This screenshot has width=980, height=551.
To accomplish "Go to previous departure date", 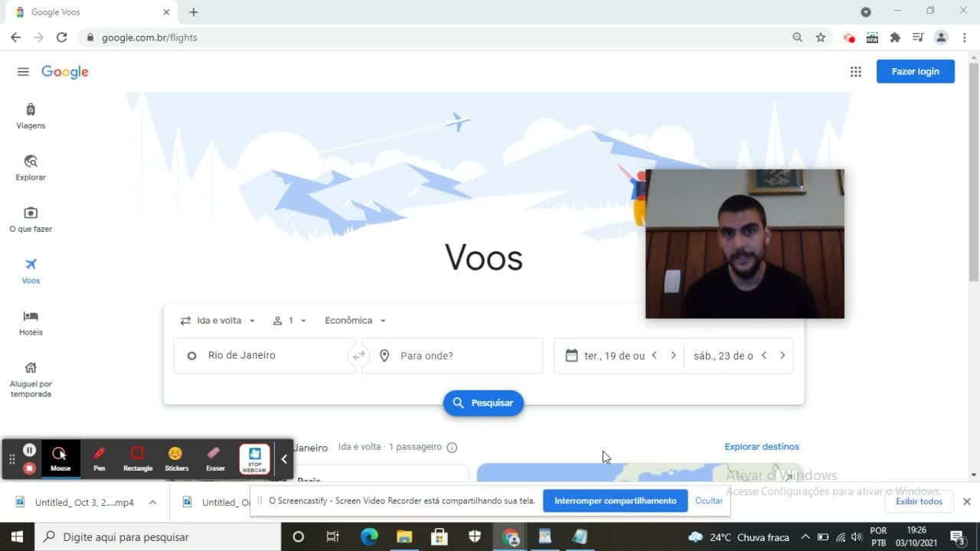I will 654,356.
